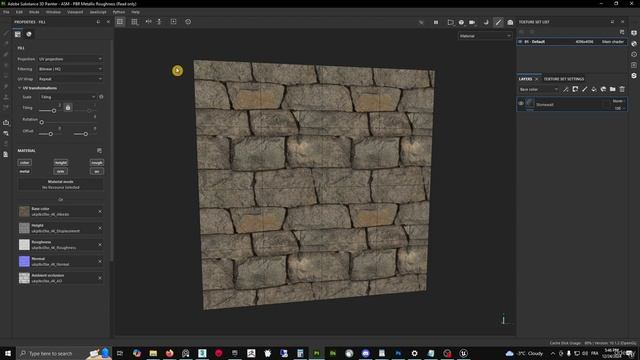Add a folder in Layers panel
640x360 pixels.
[x=613, y=89]
